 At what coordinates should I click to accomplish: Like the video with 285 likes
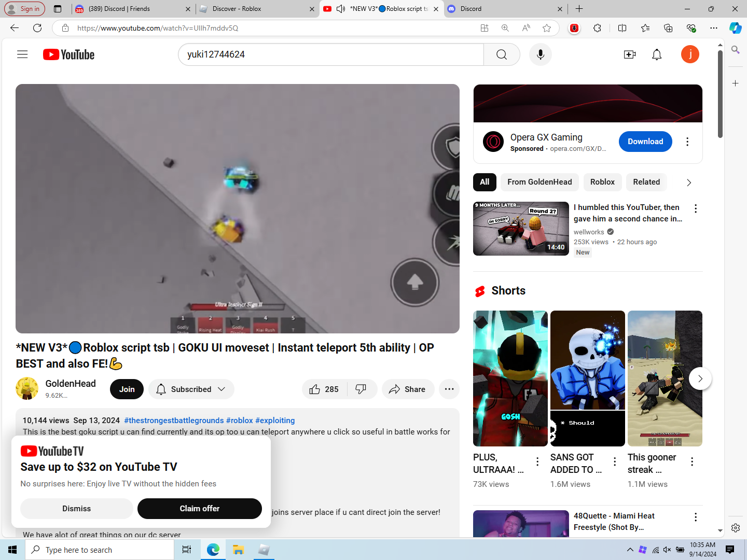[x=324, y=389]
